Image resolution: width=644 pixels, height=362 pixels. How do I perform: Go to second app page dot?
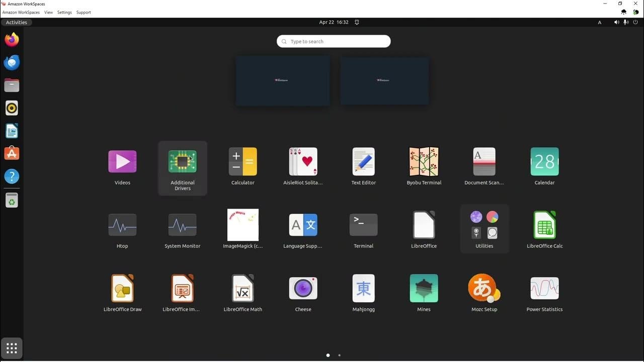[x=339, y=355]
